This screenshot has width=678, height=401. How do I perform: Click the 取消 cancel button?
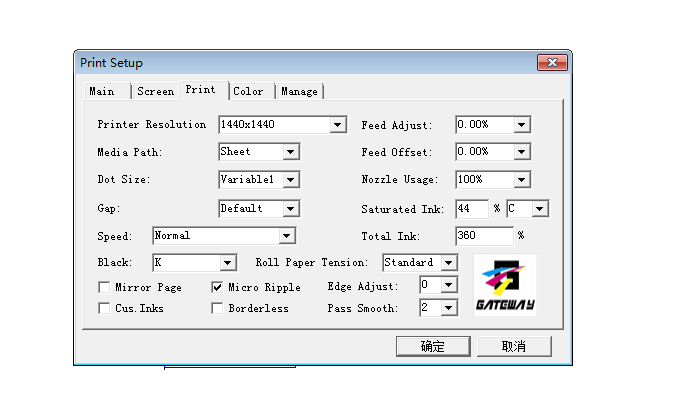pyautogui.click(x=514, y=346)
